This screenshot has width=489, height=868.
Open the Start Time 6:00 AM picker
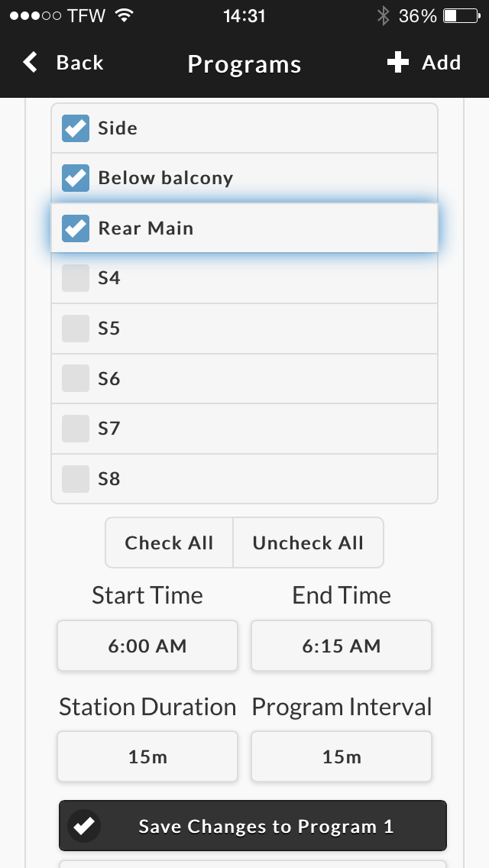(147, 646)
